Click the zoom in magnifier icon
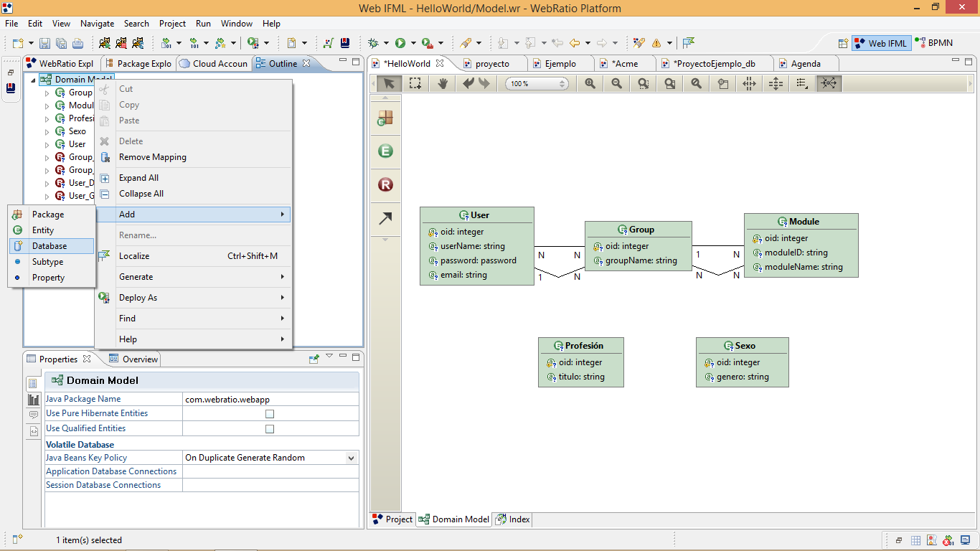Screen dimensions: 980x551 pos(590,83)
